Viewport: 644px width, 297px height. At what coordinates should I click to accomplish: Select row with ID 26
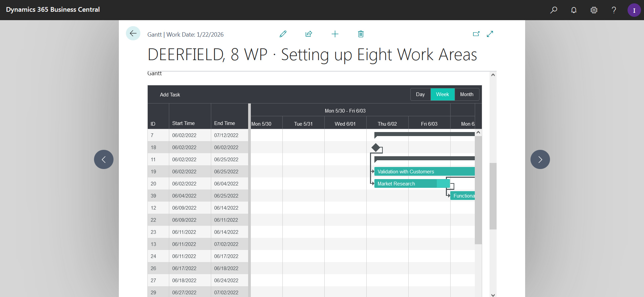pos(198,268)
